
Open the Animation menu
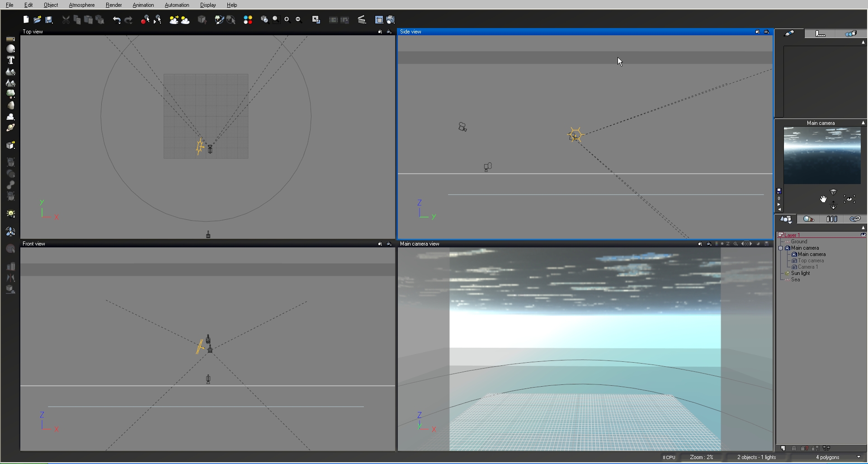pyautogui.click(x=143, y=5)
